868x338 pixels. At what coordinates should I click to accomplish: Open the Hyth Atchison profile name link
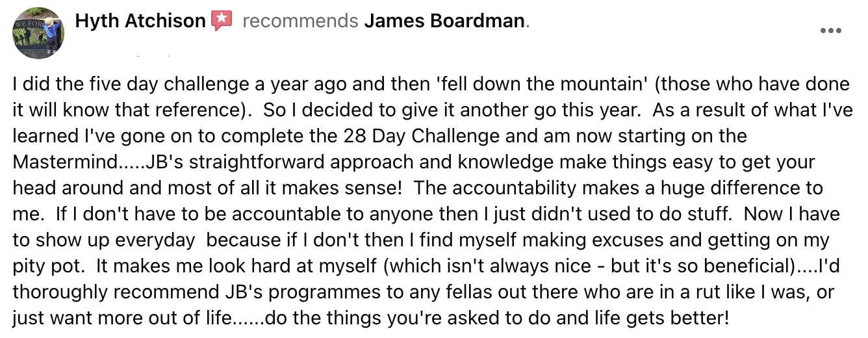[140, 21]
